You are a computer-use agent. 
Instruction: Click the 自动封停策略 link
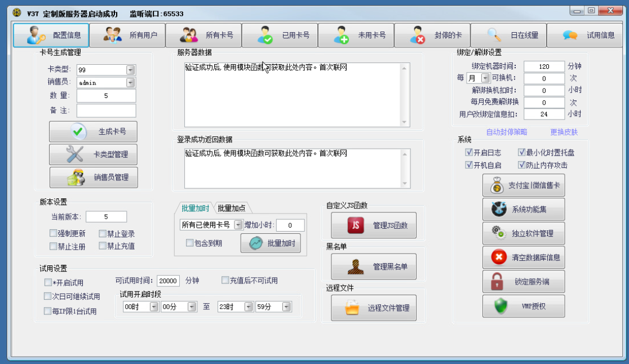pyautogui.click(x=506, y=132)
